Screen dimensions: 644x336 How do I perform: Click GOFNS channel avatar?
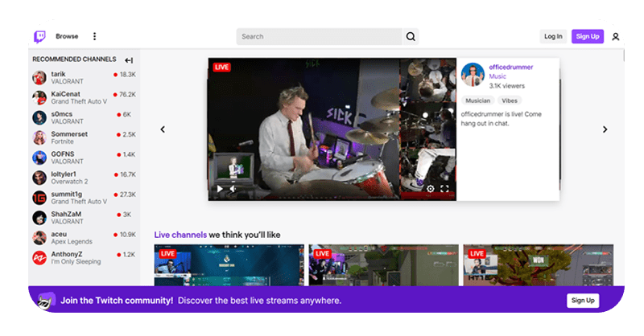click(x=39, y=158)
